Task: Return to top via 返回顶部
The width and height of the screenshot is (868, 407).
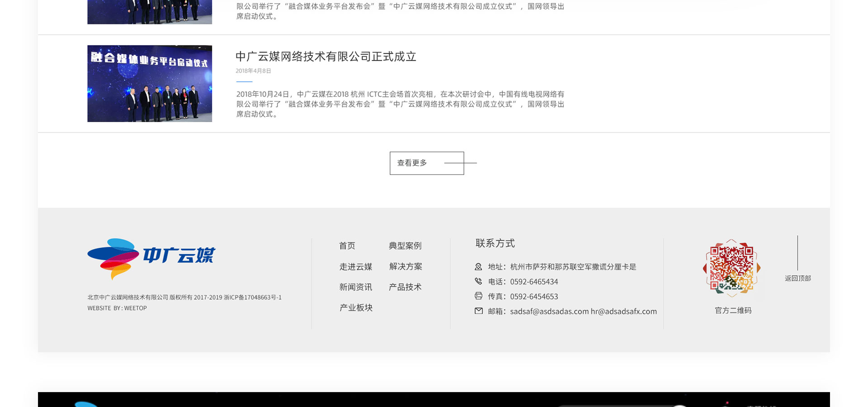Action: tap(797, 278)
